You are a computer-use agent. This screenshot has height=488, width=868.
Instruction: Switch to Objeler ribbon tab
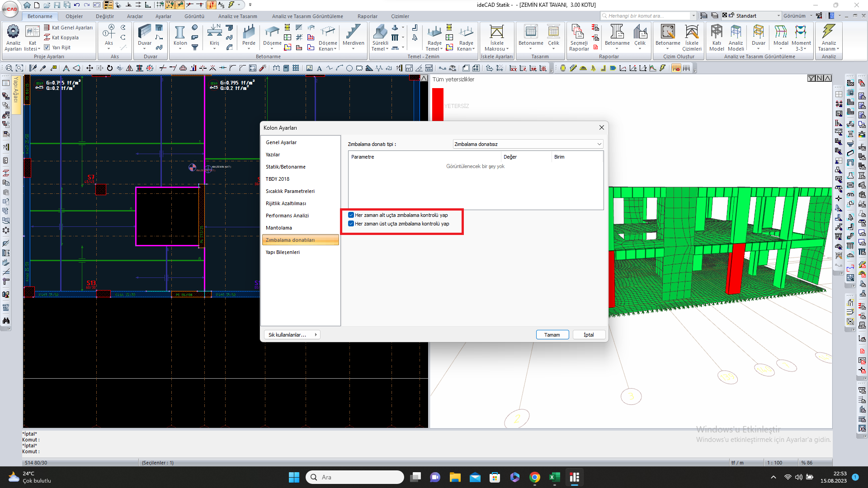pos(74,16)
